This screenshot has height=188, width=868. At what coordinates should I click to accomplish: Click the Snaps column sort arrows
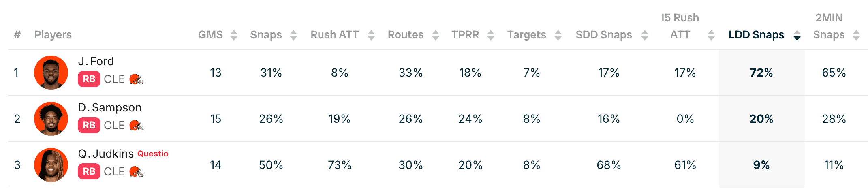tap(293, 35)
